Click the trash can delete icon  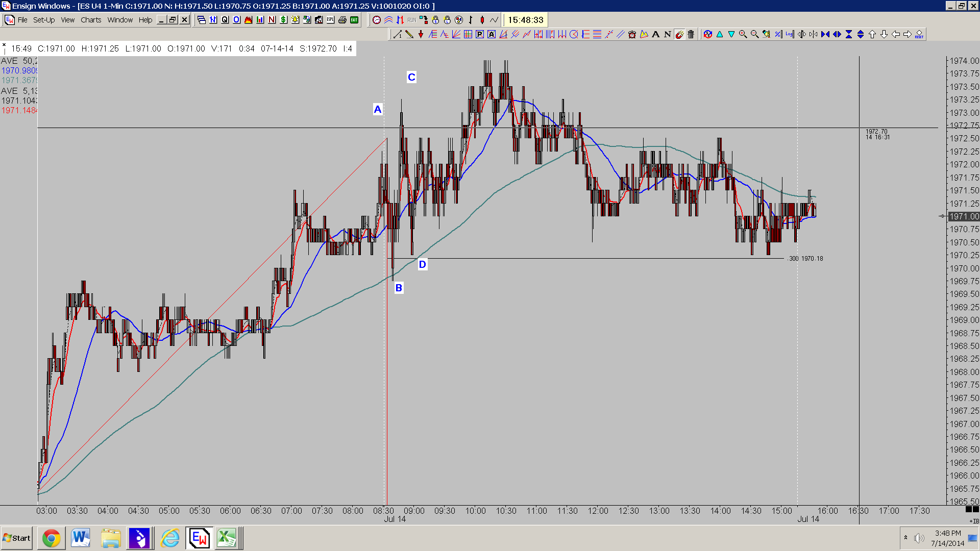click(x=691, y=34)
